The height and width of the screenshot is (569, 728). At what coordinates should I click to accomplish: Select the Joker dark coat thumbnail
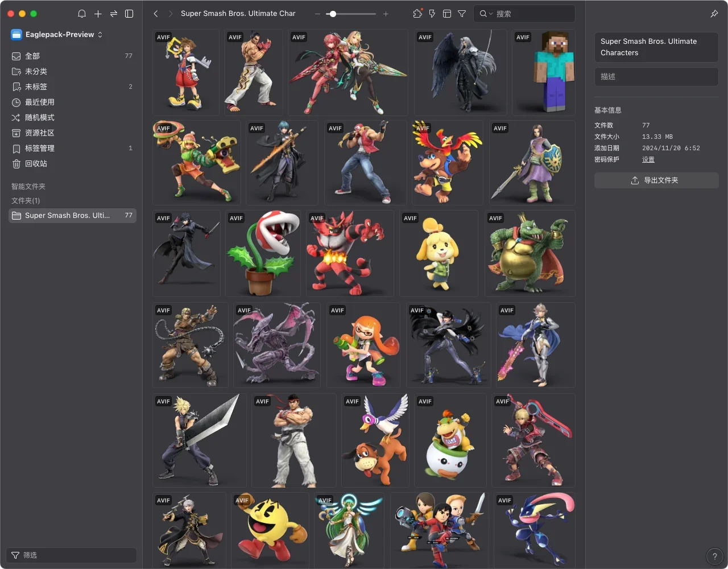(187, 253)
